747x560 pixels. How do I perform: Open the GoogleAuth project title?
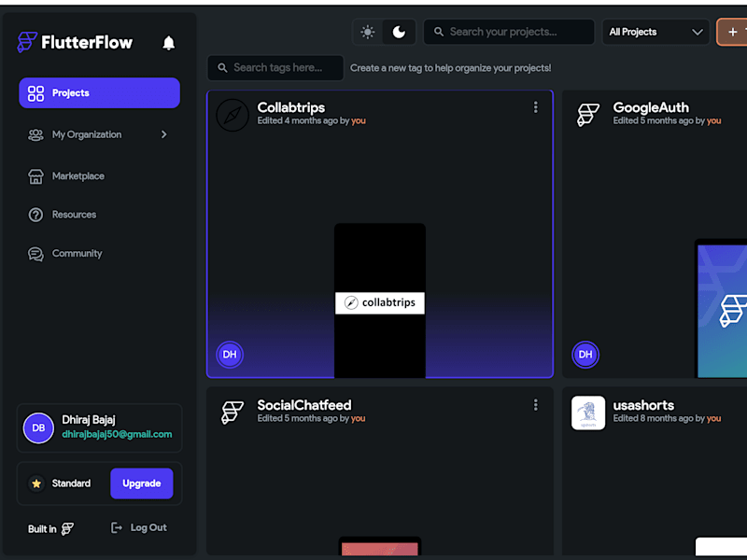[x=651, y=107]
